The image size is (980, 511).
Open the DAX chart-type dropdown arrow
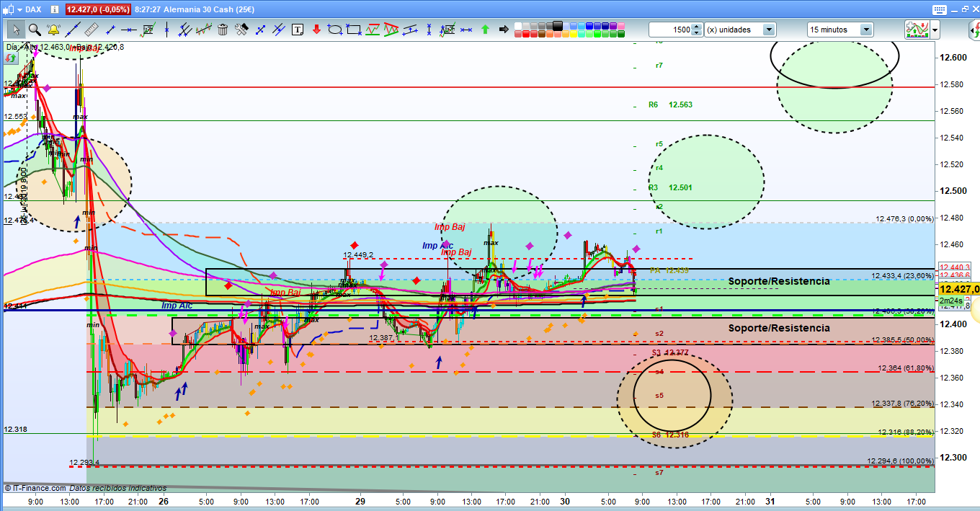coord(18,9)
